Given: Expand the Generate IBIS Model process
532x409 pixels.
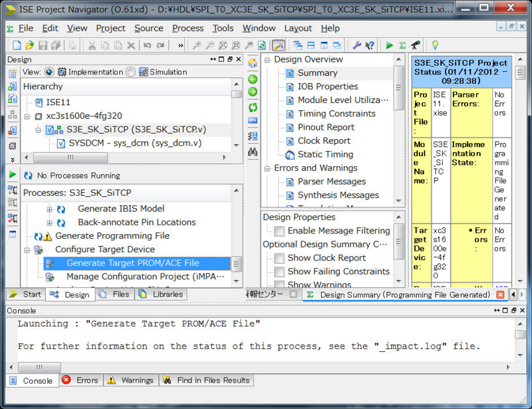Looking at the screenshot, I should tap(49, 209).
